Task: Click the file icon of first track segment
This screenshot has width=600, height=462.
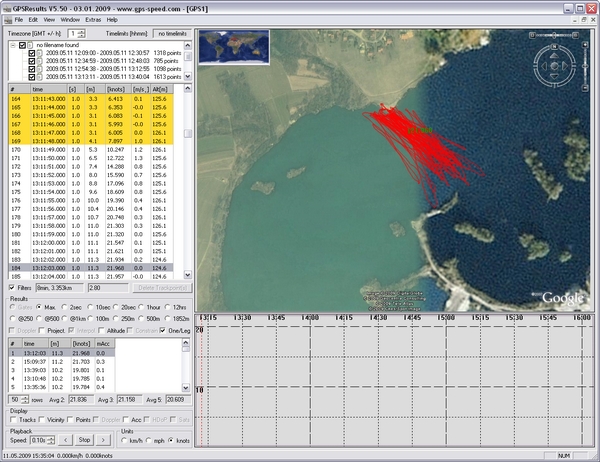Action: tap(39, 53)
